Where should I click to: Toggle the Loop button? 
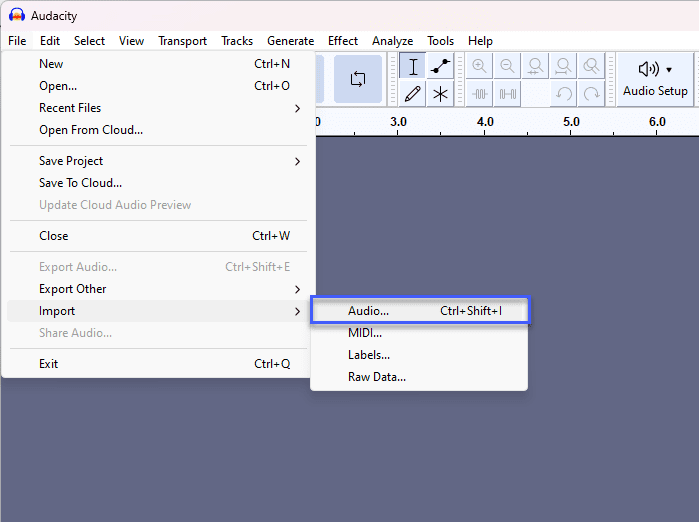pyautogui.click(x=358, y=79)
